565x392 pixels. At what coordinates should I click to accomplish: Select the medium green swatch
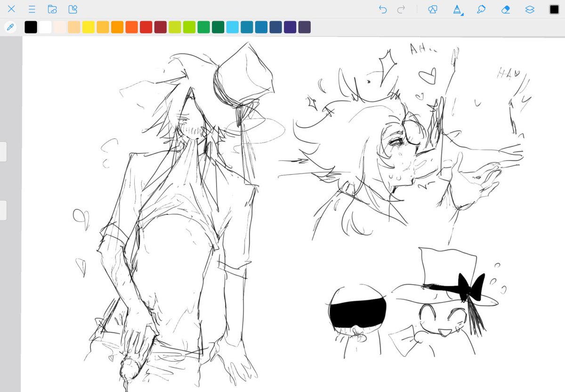coord(203,27)
